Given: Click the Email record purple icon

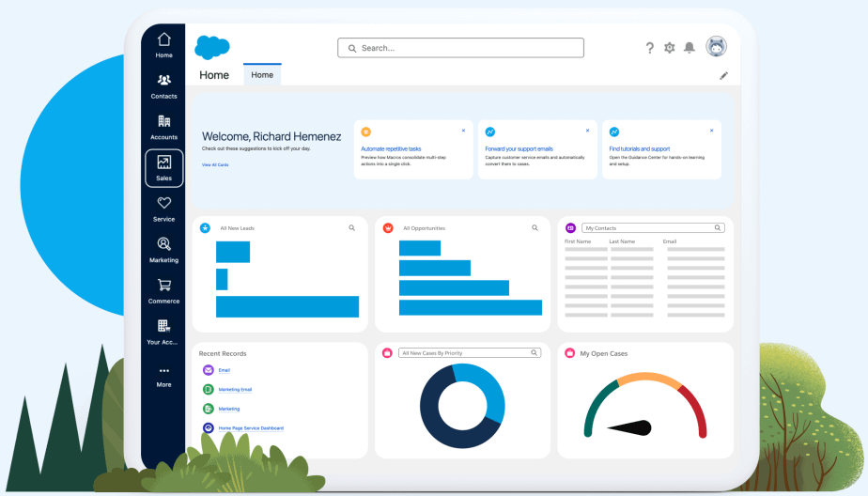Looking at the screenshot, I should pos(209,370).
